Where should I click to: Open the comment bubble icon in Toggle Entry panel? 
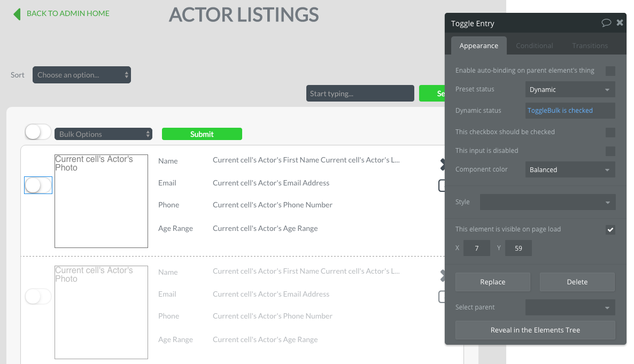tap(606, 23)
